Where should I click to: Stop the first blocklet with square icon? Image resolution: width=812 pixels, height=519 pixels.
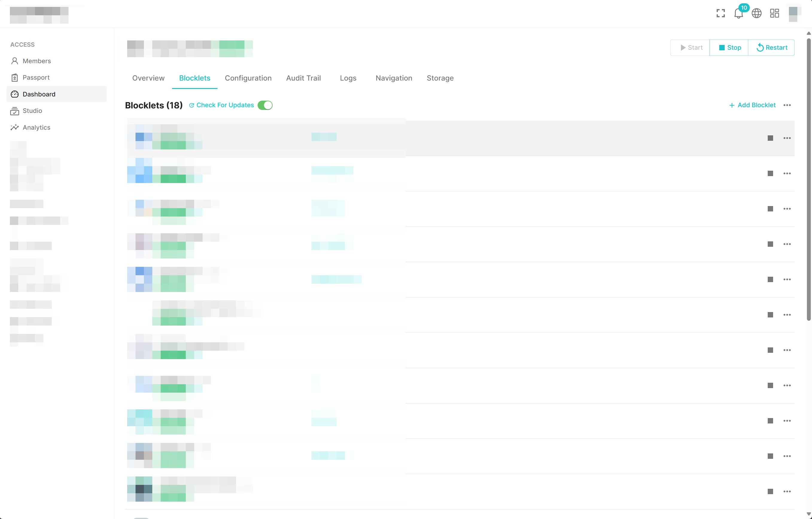[x=770, y=138]
